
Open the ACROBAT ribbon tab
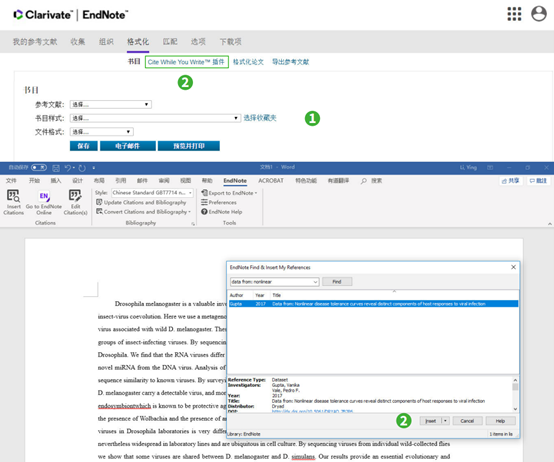271,180
